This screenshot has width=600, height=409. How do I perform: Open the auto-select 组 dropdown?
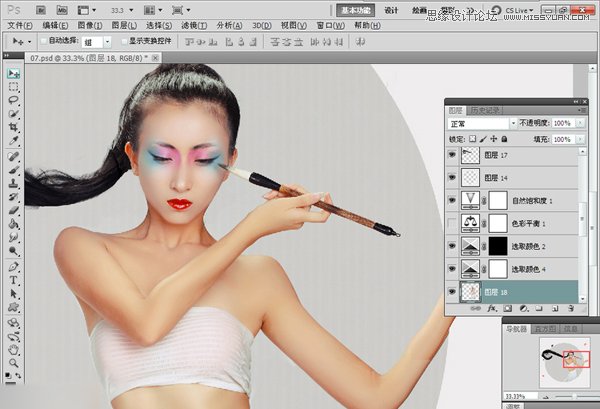pos(96,42)
